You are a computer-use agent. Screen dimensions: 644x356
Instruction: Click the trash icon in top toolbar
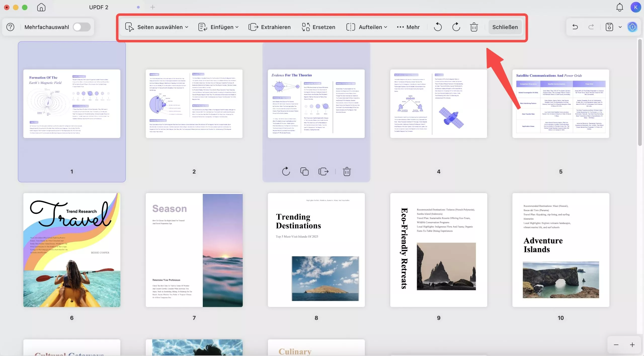pyautogui.click(x=474, y=27)
